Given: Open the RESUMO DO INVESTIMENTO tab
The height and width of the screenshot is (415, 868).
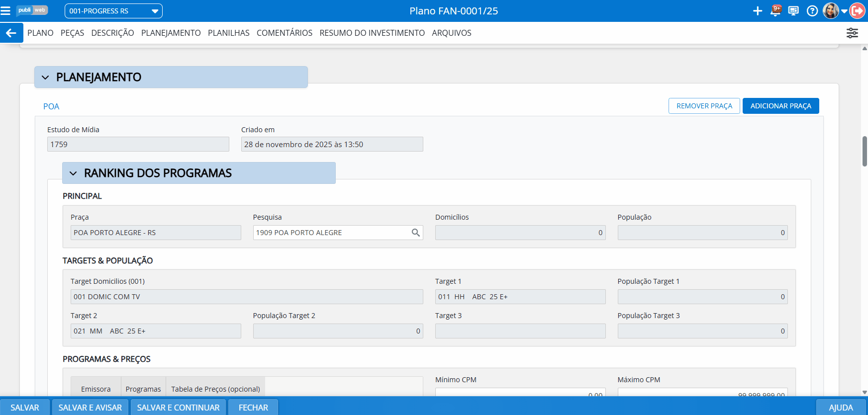Looking at the screenshot, I should (x=372, y=33).
